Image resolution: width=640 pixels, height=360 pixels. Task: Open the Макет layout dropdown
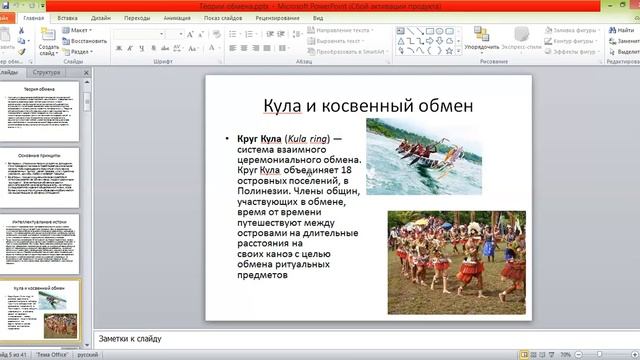[77, 30]
